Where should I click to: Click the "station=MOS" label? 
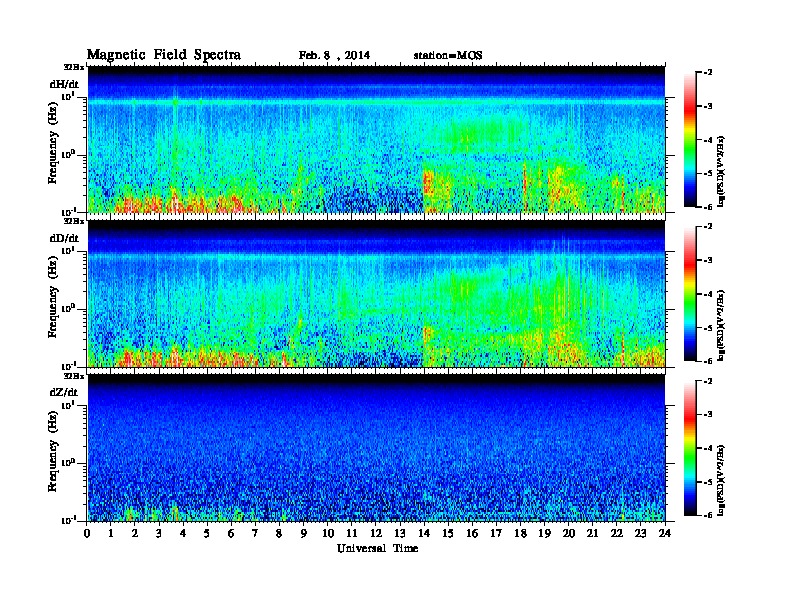tap(448, 56)
